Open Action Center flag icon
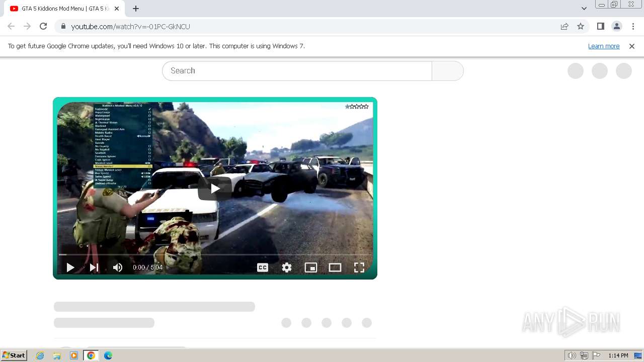 [596, 355]
